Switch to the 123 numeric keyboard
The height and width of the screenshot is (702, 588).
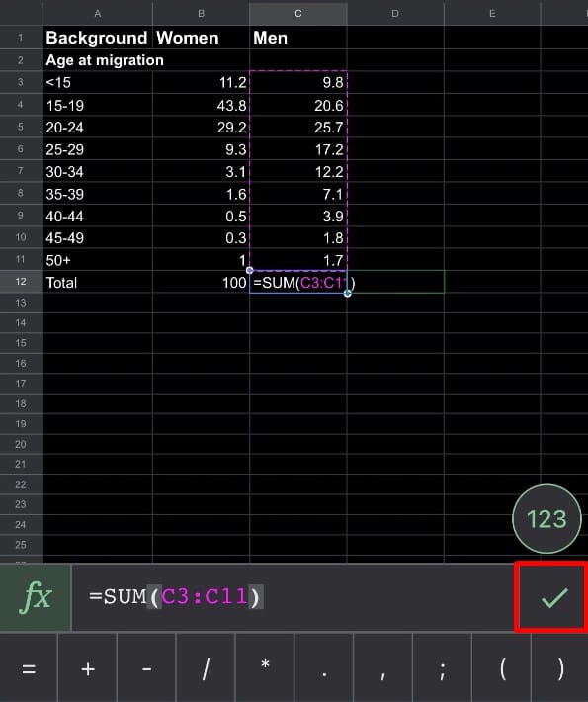[546, 519]
